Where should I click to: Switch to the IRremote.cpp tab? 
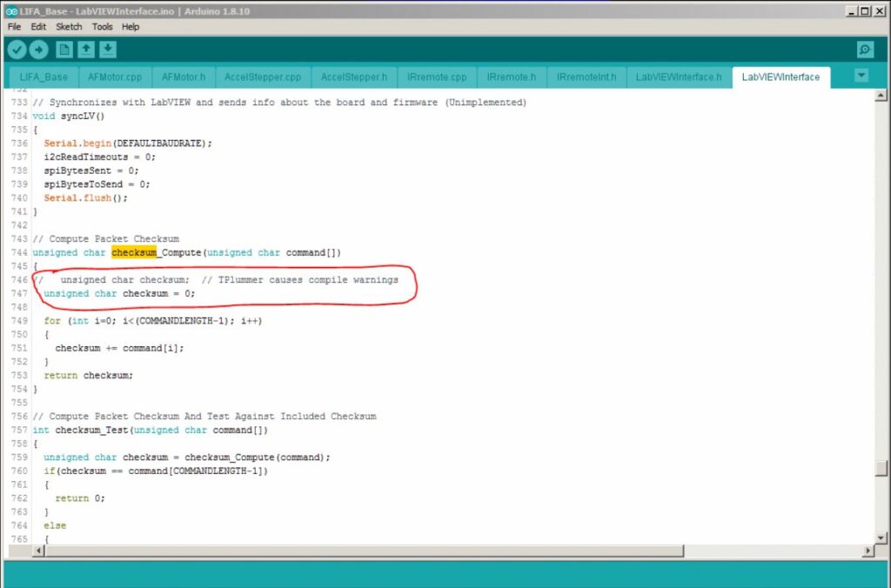pyautogui.click(x=437, y=77)
